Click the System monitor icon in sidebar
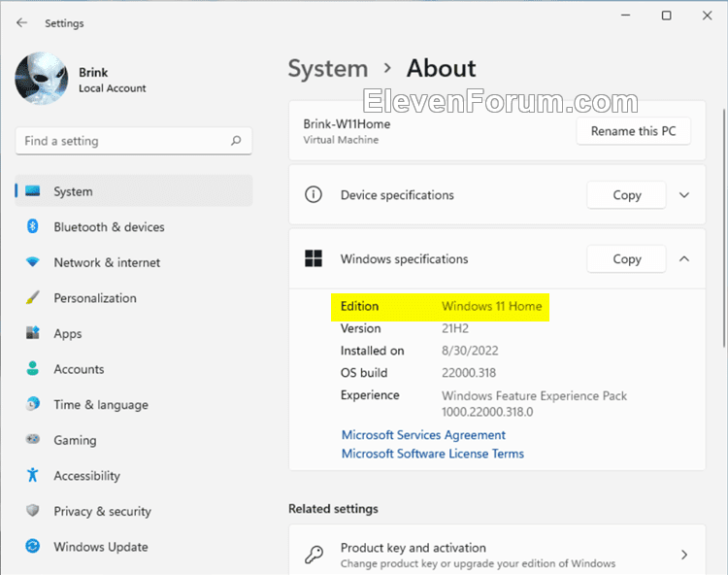 point(32,191)
